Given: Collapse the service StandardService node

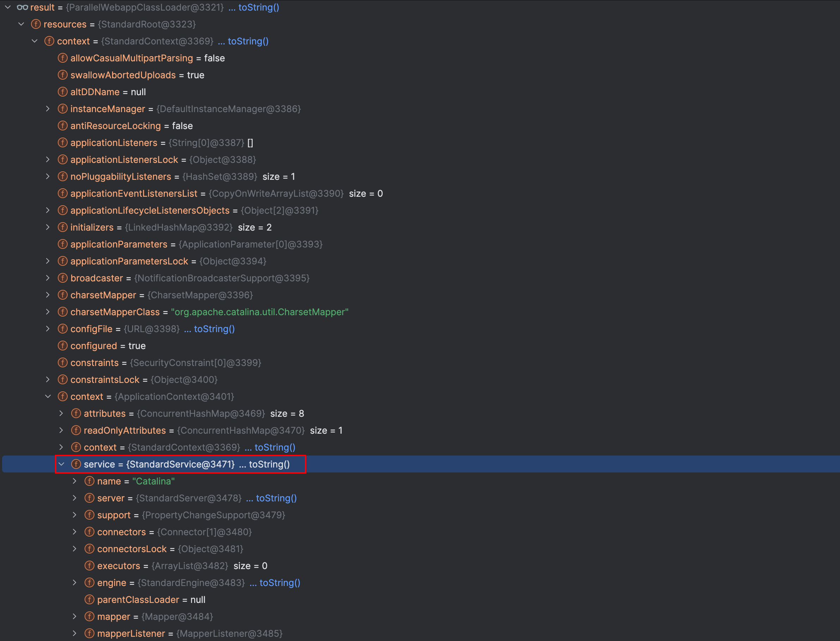Looking at the screenshot, I should pyautogui.click(x=61, y=464).
